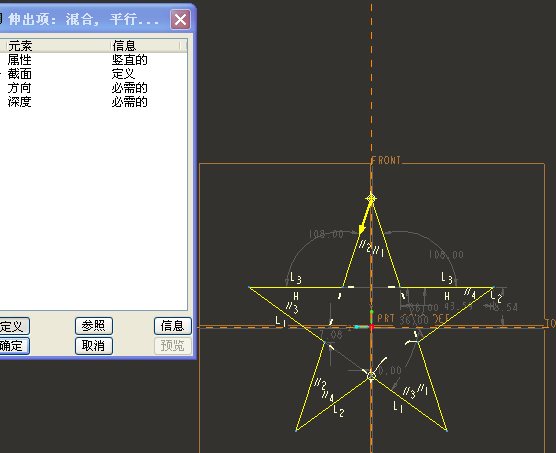Viewport: 556px width, 453px height.
Task: Select the right 108.00 angle dimension
Action: (446, 255)
